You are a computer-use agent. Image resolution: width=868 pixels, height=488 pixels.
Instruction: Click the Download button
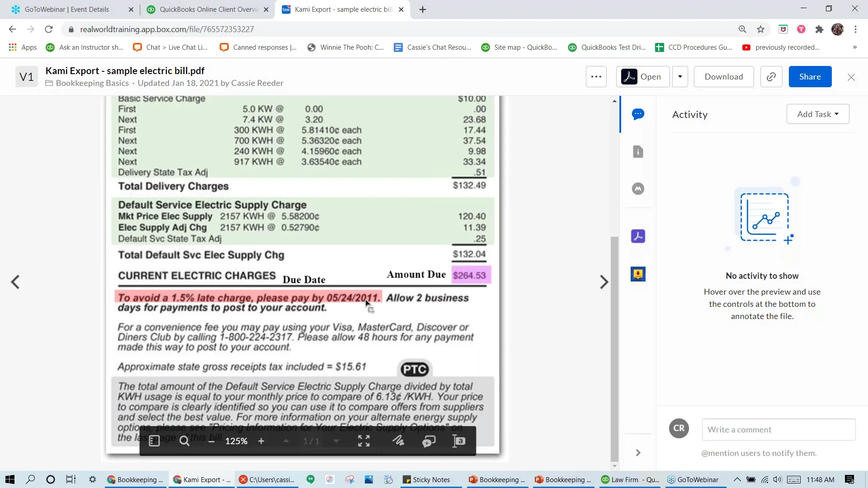(x=723, y=77)
